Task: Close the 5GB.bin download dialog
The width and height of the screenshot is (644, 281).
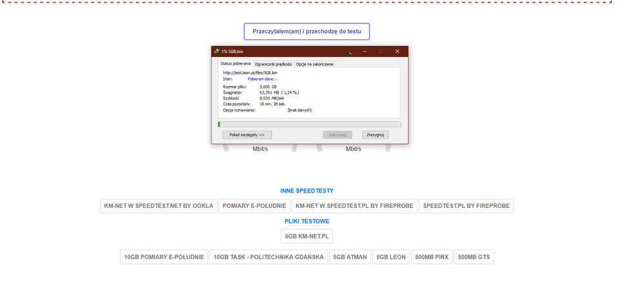Action: [x=397, y=52]
